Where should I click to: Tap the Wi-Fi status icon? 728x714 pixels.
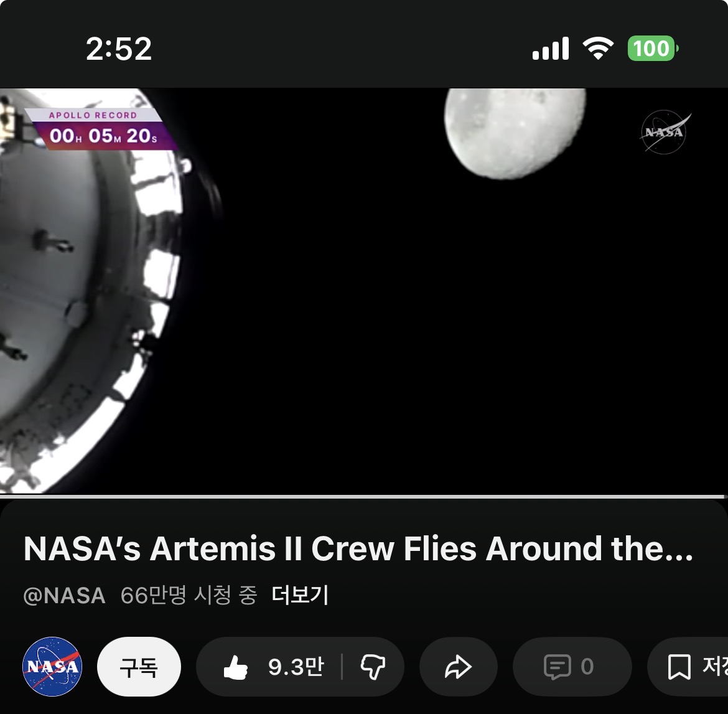click(x=598, y=48)
